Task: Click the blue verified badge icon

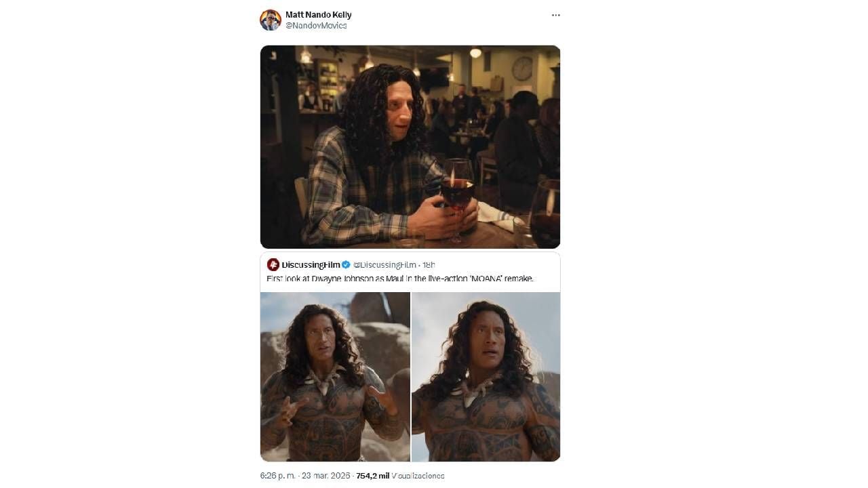Action: tap(346, 264)
